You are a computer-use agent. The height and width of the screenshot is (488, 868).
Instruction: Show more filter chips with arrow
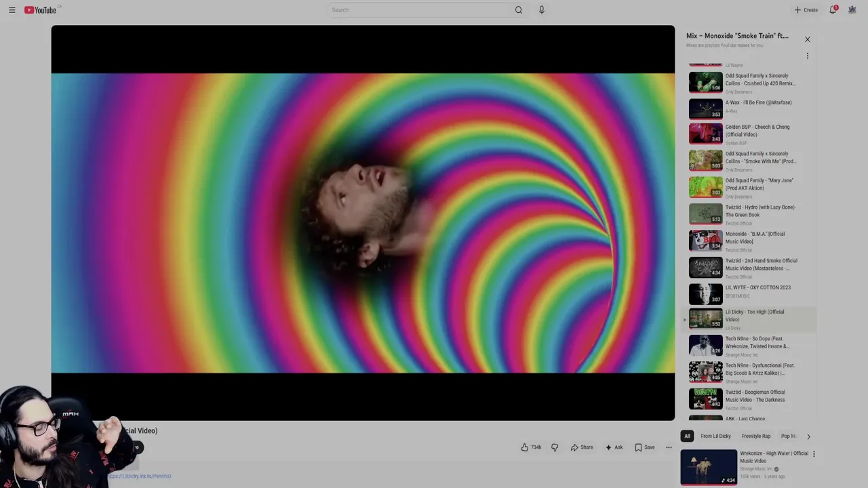click(808, 436)
